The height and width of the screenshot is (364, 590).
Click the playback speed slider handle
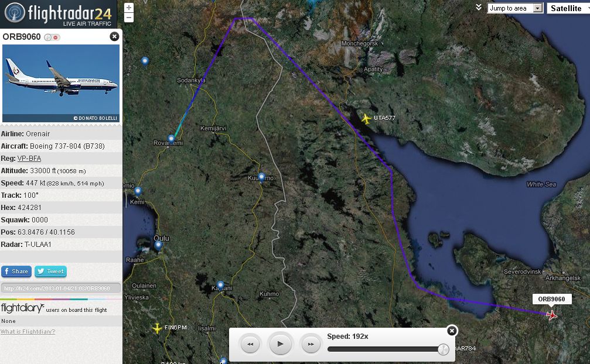(443, 349)
